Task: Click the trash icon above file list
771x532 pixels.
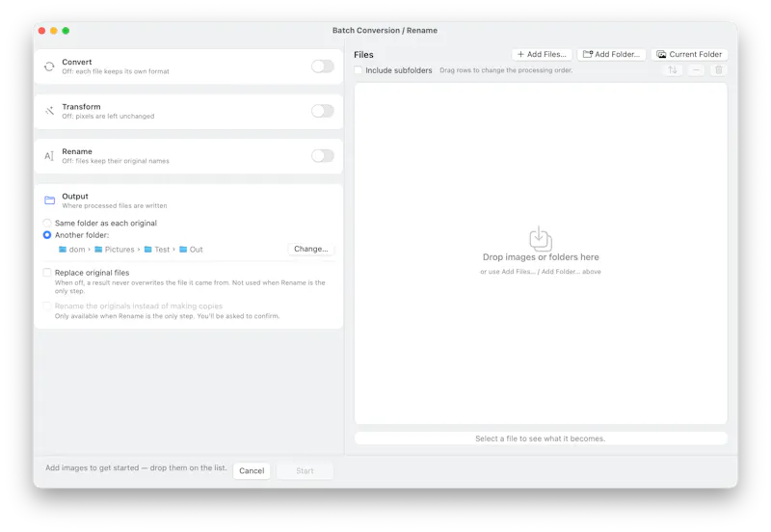Action: (x=718, y=69)
